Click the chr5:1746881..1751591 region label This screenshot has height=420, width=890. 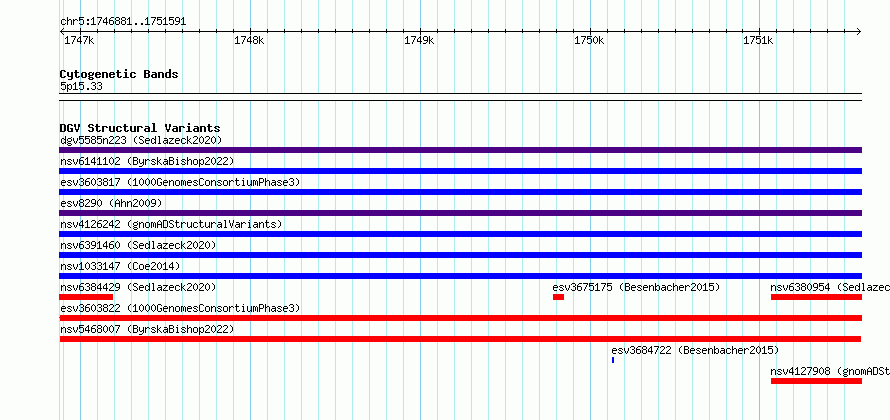pos(123,22)
